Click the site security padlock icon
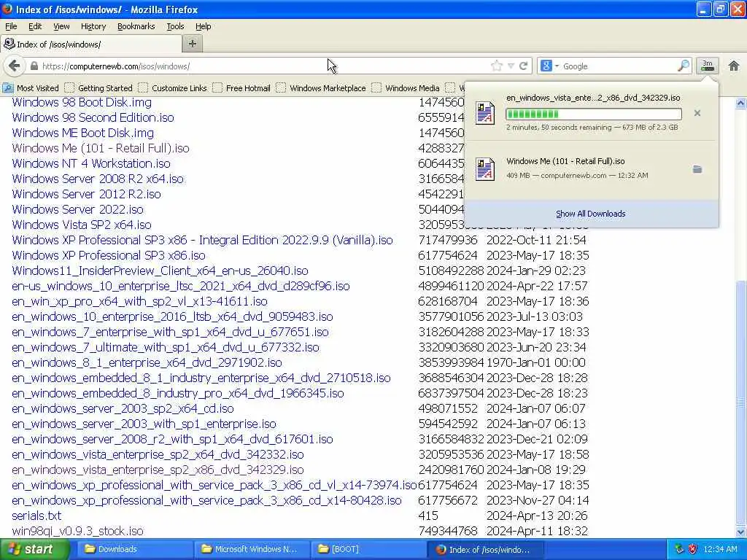This screenshot has height=560, width=747. point(34,66)
